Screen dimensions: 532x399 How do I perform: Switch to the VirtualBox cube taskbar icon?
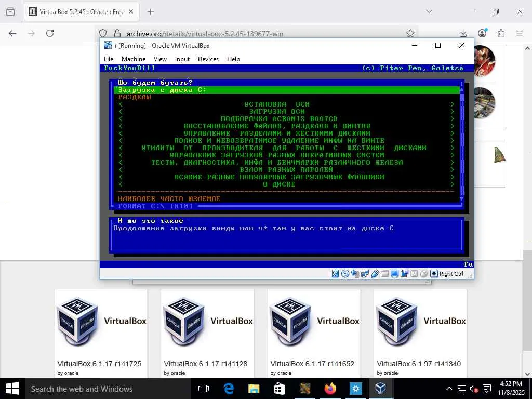(x=381, y=389)
